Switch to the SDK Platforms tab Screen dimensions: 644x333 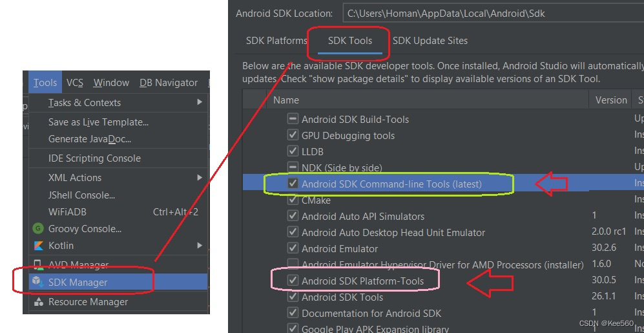tap(276, 41)
